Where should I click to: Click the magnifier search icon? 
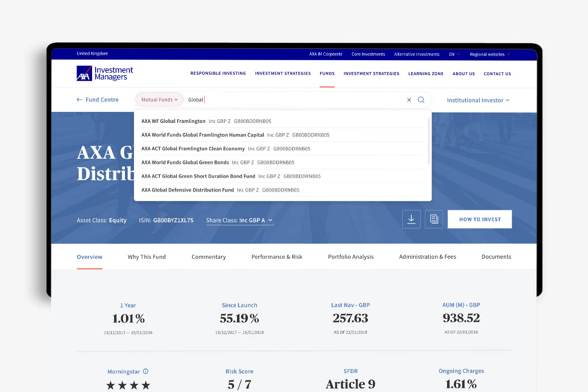421,99
